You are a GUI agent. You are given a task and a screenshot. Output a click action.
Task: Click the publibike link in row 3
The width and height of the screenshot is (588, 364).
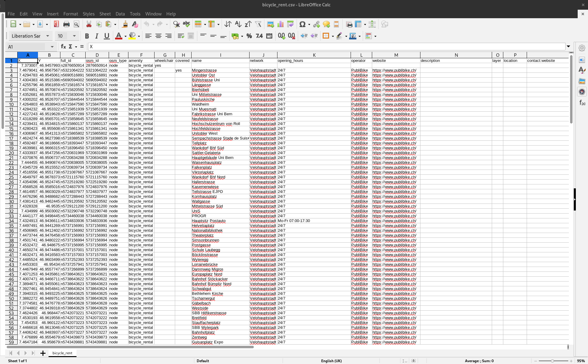[x=394, y=70]
